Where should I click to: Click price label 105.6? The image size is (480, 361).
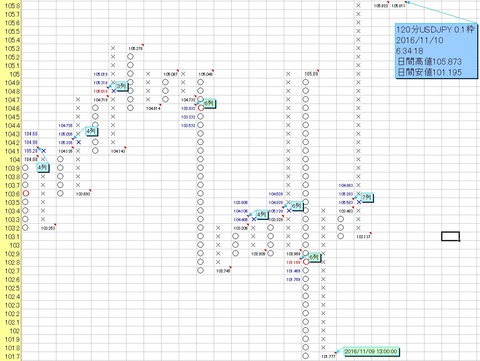(12, 23)
